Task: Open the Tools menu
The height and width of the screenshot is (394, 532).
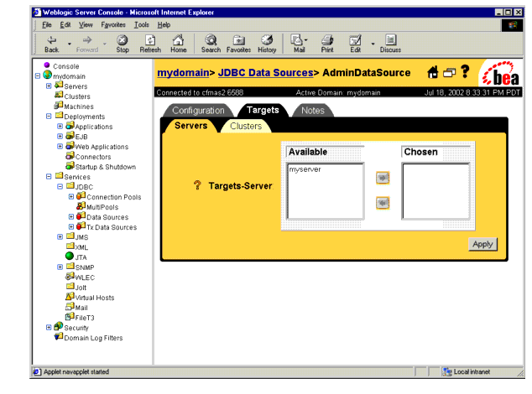Action: click(142, 25)
